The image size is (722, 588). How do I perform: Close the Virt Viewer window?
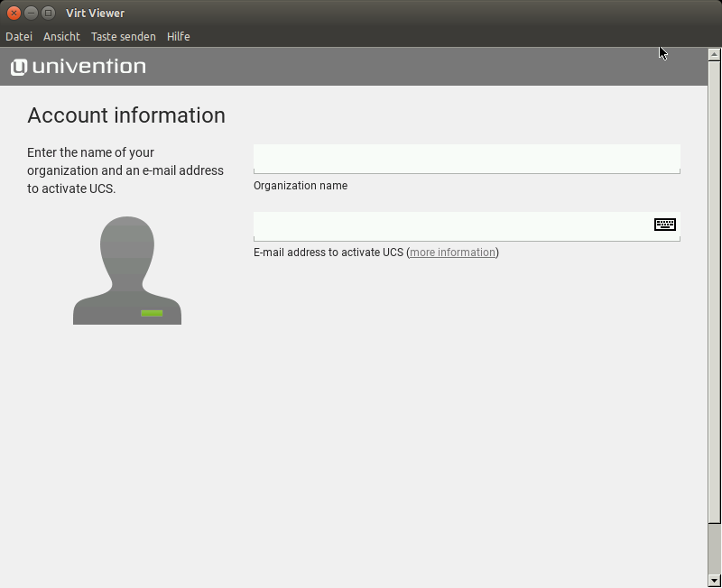[x=14, y=13]
